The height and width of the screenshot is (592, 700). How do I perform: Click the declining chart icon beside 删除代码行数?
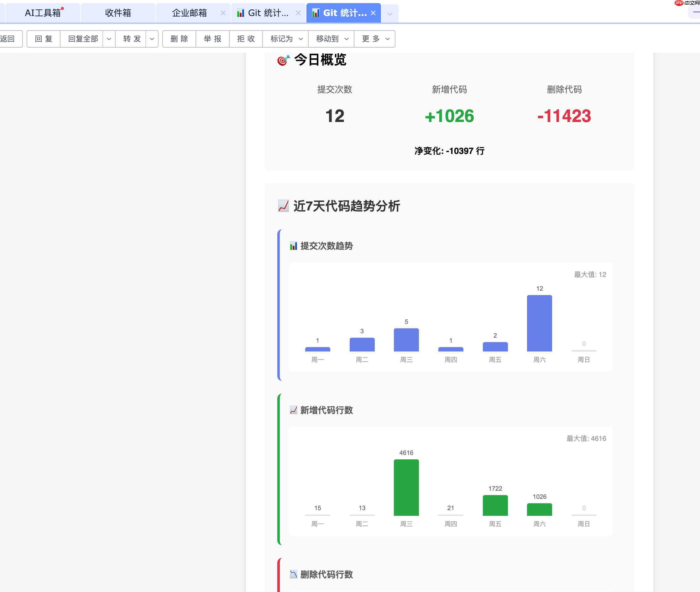(293, 574)
